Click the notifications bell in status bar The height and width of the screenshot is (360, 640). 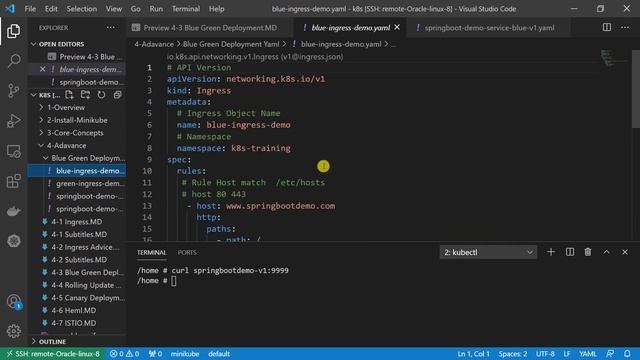[x=627, y=354]
